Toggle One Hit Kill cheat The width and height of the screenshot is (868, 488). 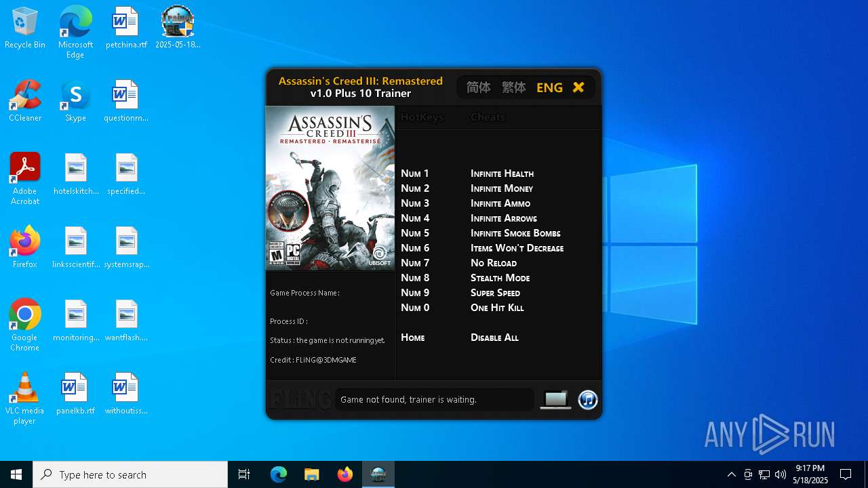pos(497,308)
